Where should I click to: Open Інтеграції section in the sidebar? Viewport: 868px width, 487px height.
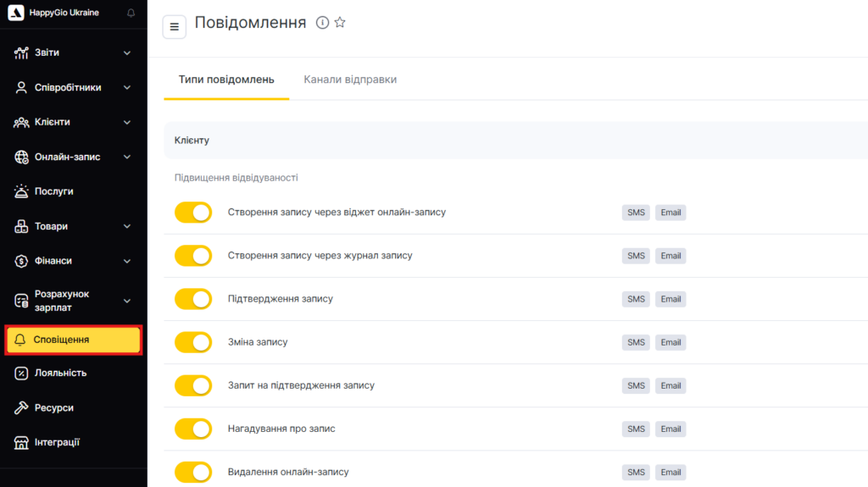[x=57, y=442]
